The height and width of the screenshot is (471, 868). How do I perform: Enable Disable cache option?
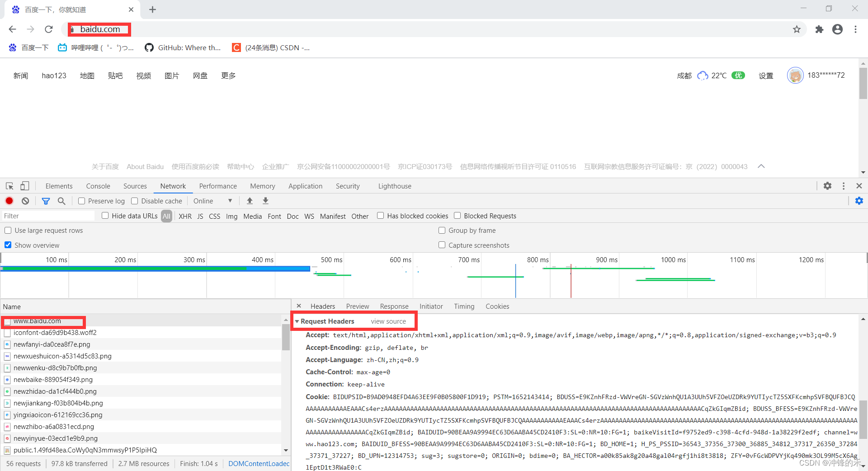pyautogui.click(x=134, y=201)
